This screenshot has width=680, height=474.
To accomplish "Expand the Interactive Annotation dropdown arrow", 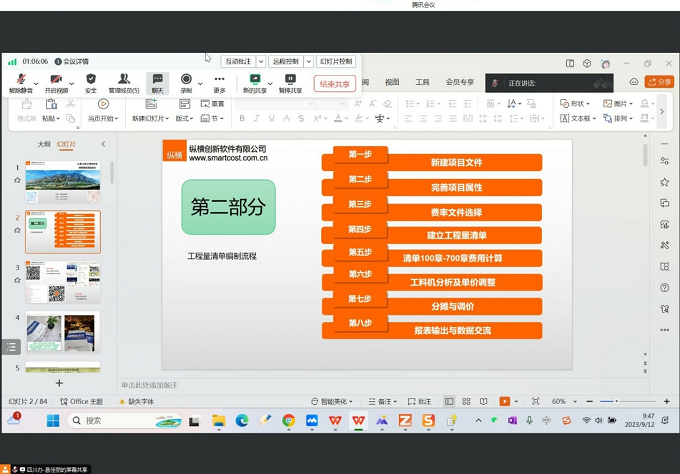I will 261,61.
